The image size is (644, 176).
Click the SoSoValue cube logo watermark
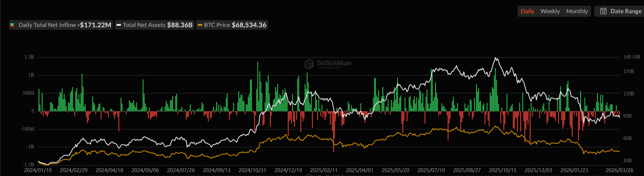click(309, 64)
